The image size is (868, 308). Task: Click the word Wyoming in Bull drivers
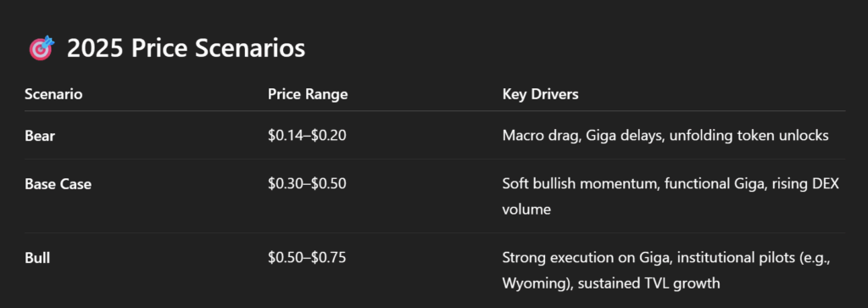[x=529, y=283]
